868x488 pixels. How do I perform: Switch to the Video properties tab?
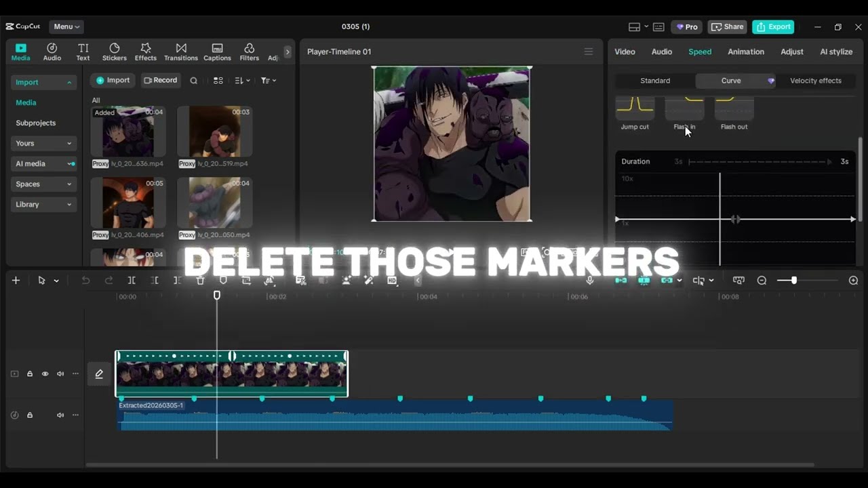pos(625,52)
